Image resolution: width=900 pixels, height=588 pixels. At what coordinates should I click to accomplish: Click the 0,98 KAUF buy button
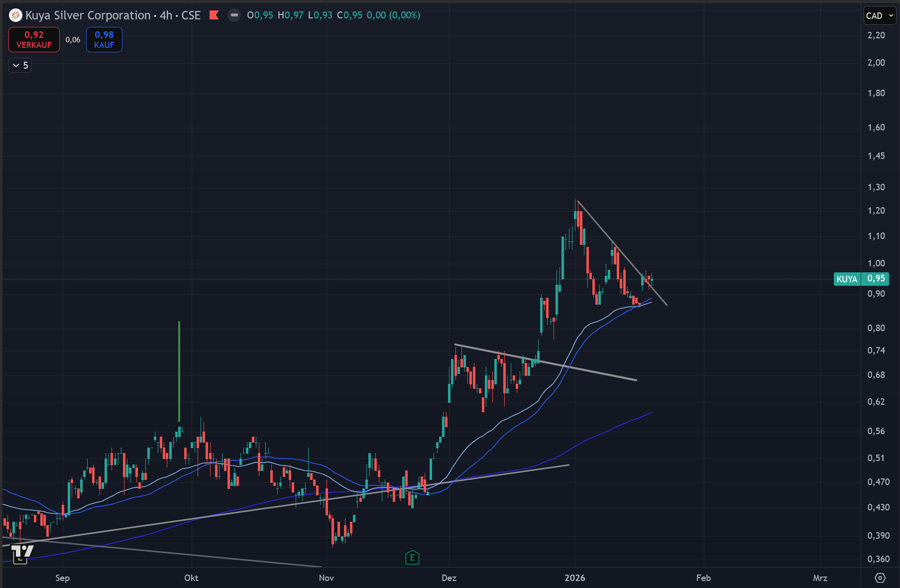(104, 39)
